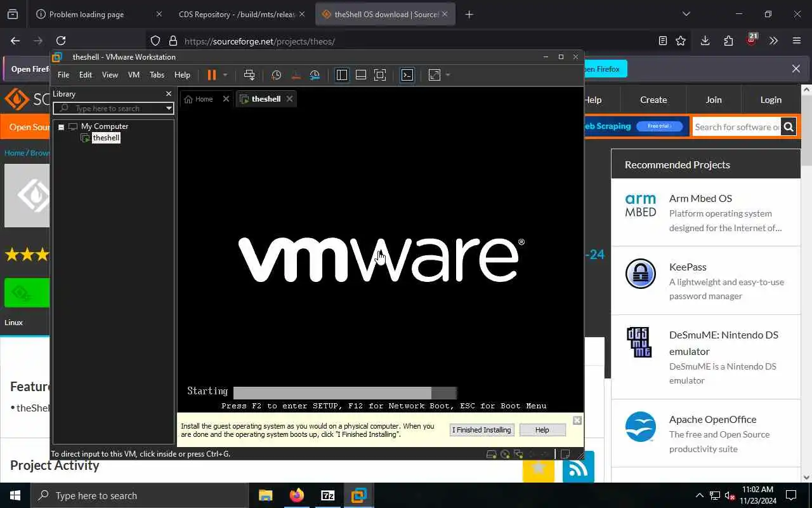812x508 pixels.
Task: Open VMware Tabs menu
Action: click(x=157, y=75)
